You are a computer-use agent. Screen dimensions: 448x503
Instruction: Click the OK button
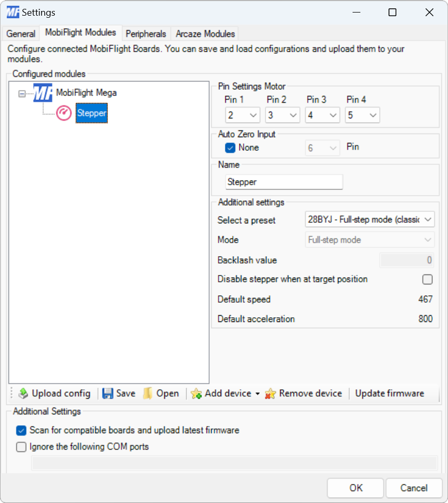click(355, 488)
